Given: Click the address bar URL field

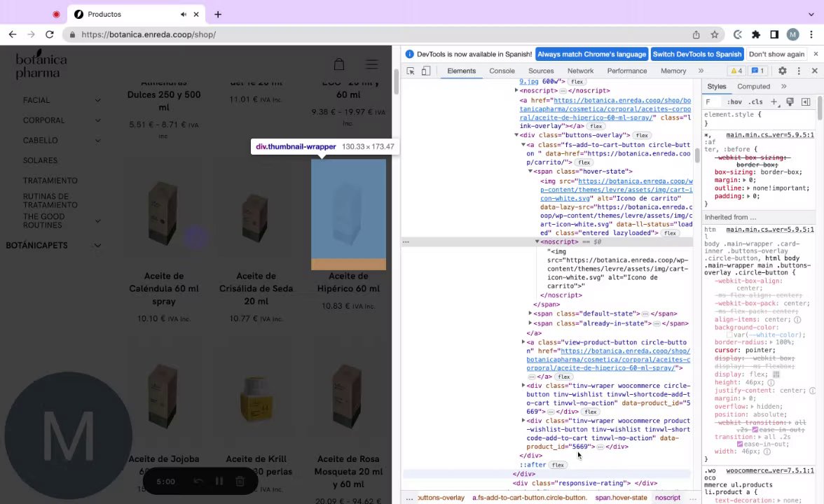Looking at the screenshot, I should tap(378, 35).
